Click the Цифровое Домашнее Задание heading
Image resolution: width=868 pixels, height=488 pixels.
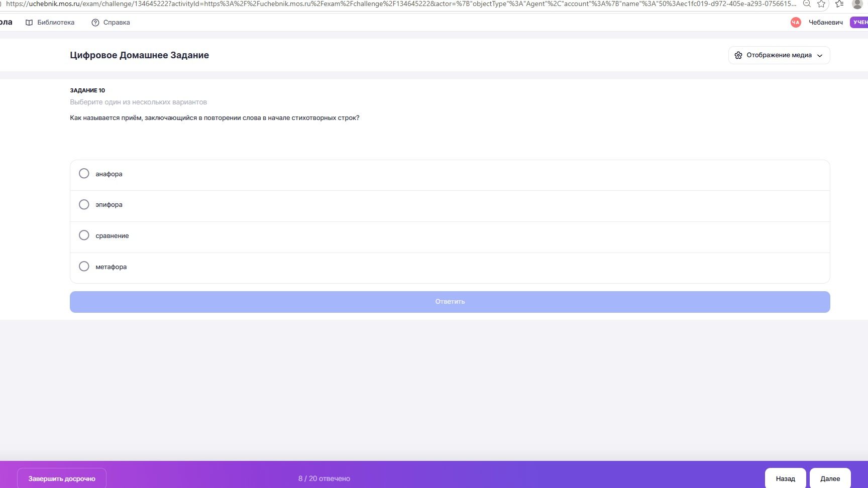pyautogui.click(x=139, y=55)
